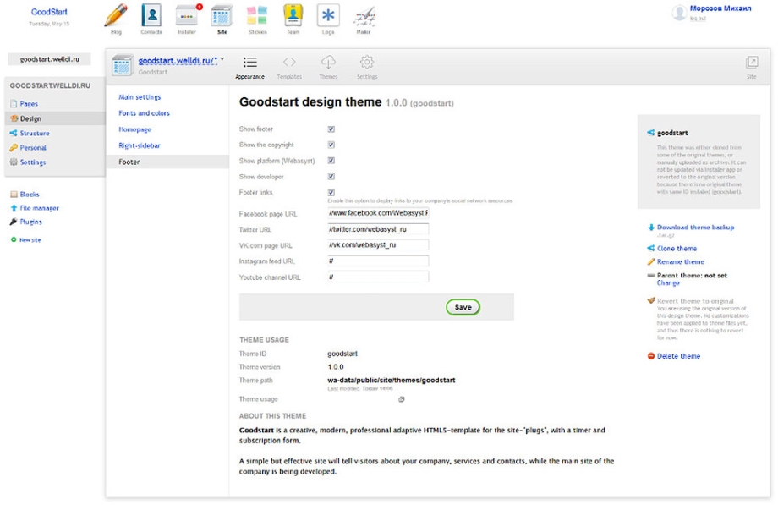Disable the Footer links checkbox

pyautogui.click(x=331, y=193)
